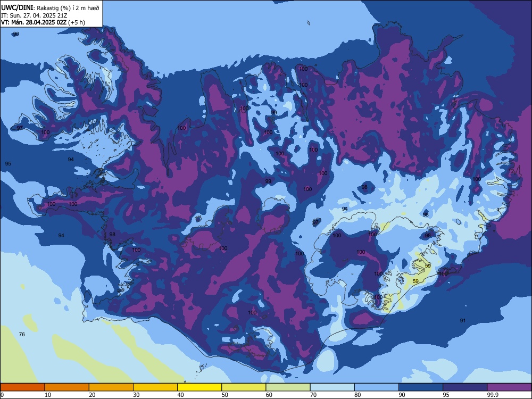Click the '91' humidity value on the map
This screenshot has width=532, height=399.
pyautogui.click(x=463, y=321)
